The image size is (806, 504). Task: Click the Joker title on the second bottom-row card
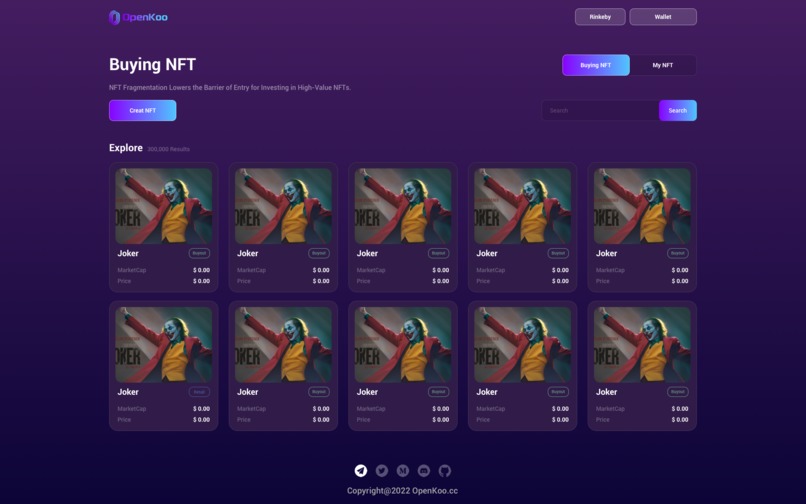pos(247,392)
